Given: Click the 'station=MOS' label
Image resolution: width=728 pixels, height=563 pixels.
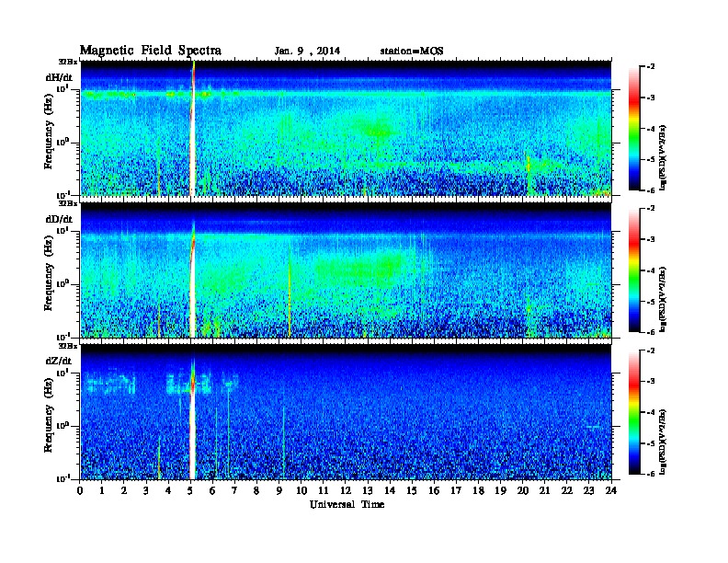Looking at the screenshot, I should point(412,52).
